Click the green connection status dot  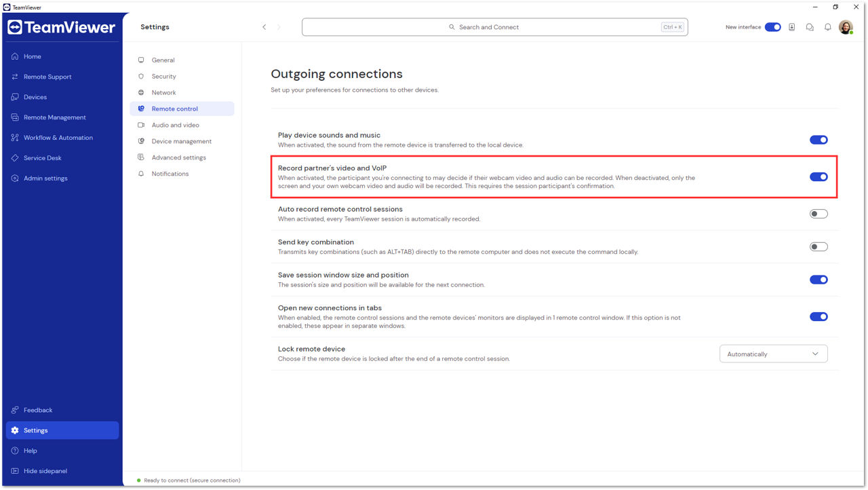pyautogui.click(x=139, y=480)
